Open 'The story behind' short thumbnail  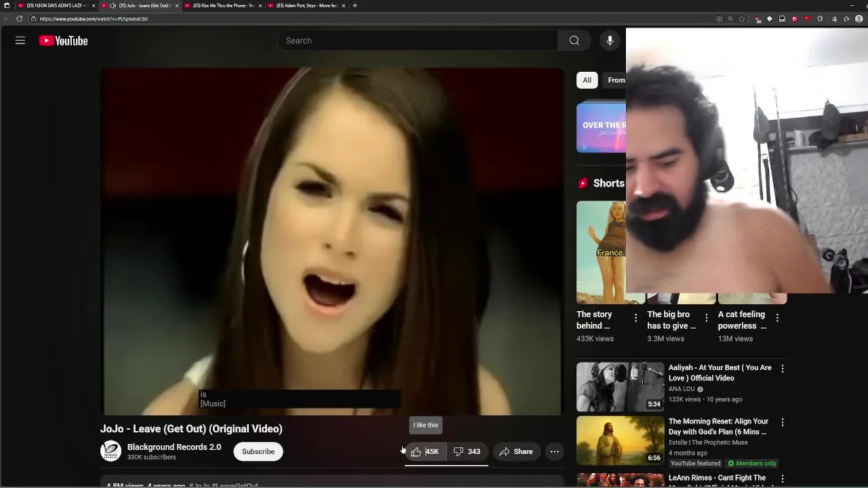[x=601, y=252]
